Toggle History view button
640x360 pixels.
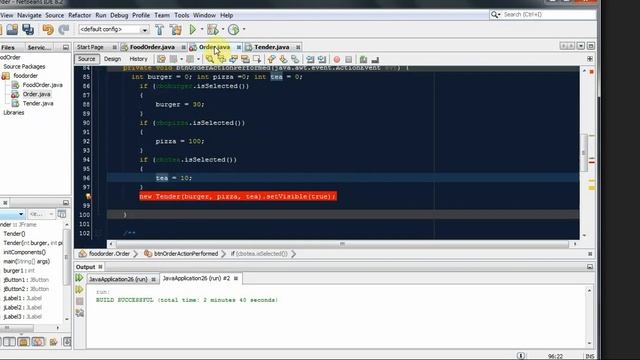click(x=138, y=59)
